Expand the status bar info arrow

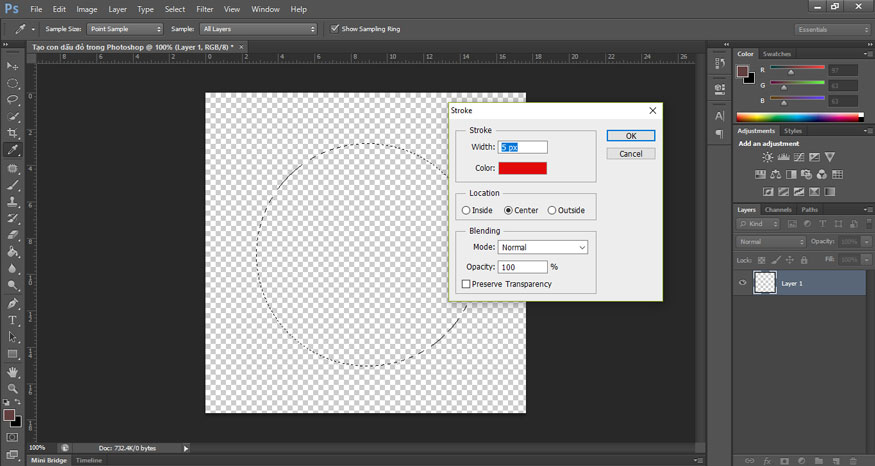tap(186, 448)
